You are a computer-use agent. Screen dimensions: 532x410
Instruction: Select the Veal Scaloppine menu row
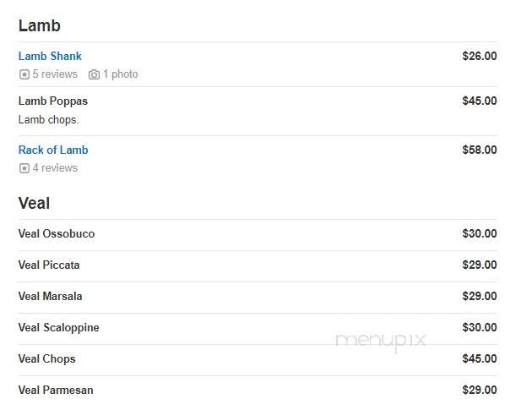tap(258, 327)
